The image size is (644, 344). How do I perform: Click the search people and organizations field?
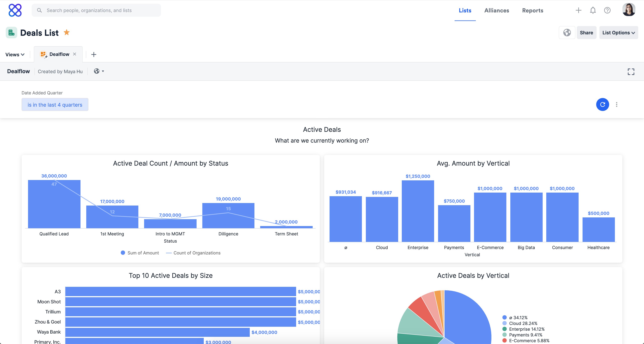pos(97,10)
